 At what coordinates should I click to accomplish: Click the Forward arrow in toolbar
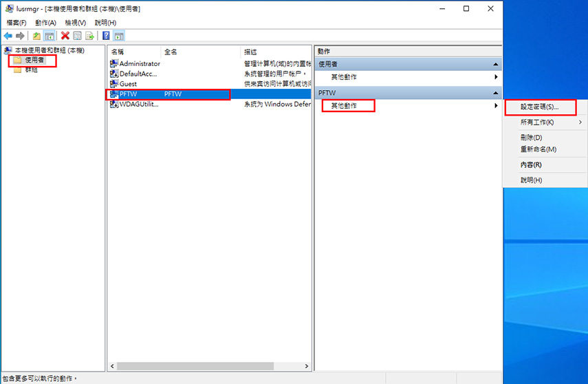pos(21,36)
